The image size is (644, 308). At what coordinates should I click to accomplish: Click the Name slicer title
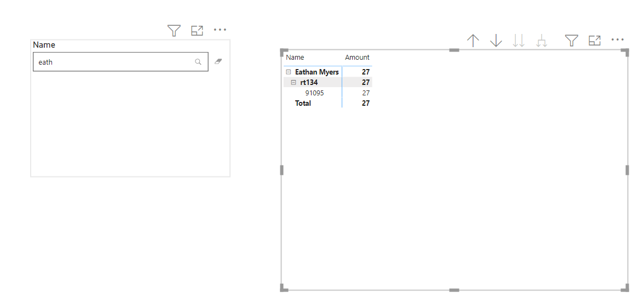44,44
